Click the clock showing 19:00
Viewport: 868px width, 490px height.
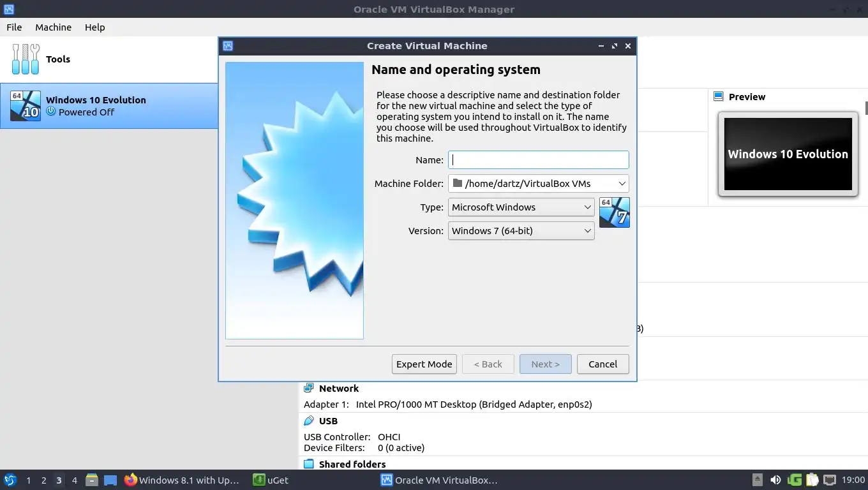(x=853, y=480)
